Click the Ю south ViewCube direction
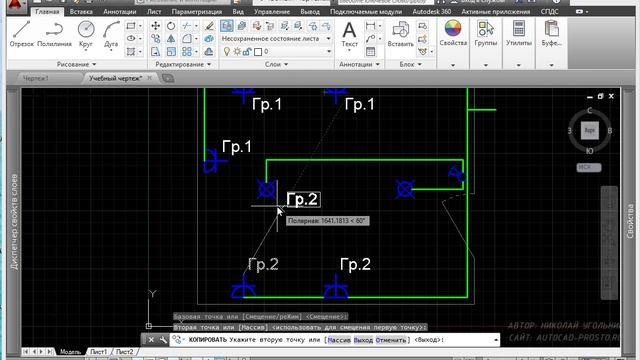 pyautogui.click(x=589, y=151)
